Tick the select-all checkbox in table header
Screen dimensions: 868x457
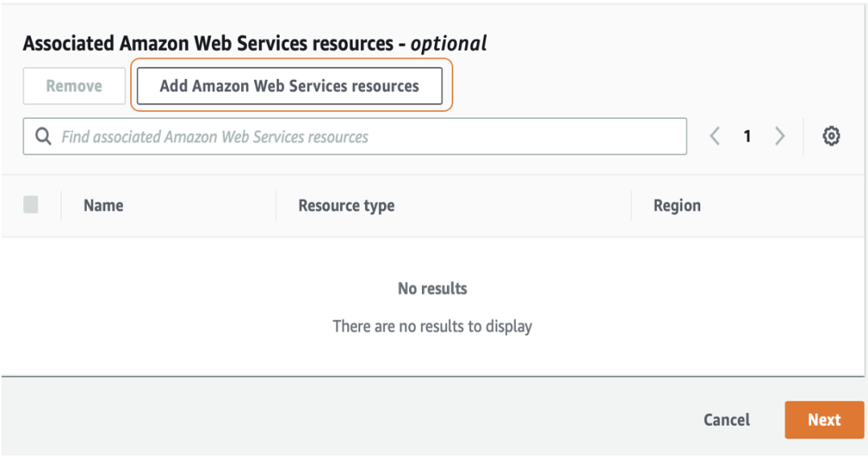(31, 204)
